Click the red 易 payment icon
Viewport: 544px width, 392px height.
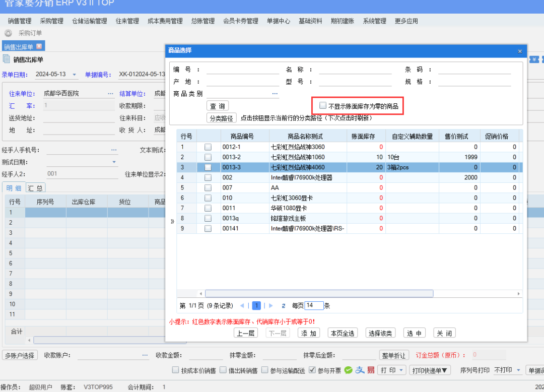(371, 370)
